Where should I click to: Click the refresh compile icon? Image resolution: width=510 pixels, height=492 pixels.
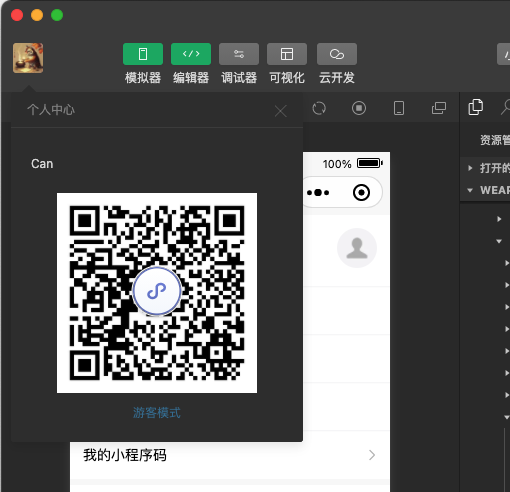[x=319, y=108]
